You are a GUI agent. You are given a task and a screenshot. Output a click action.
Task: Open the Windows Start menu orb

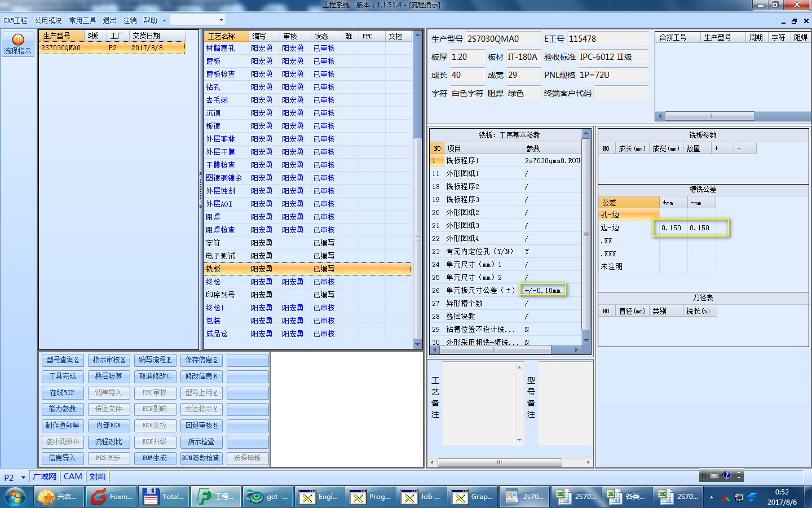(x=15, y=497)
